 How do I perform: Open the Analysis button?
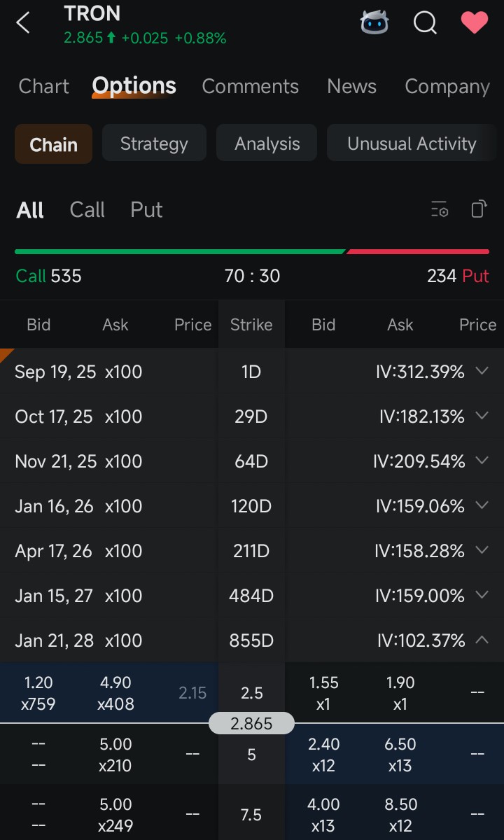pos(267,143)
